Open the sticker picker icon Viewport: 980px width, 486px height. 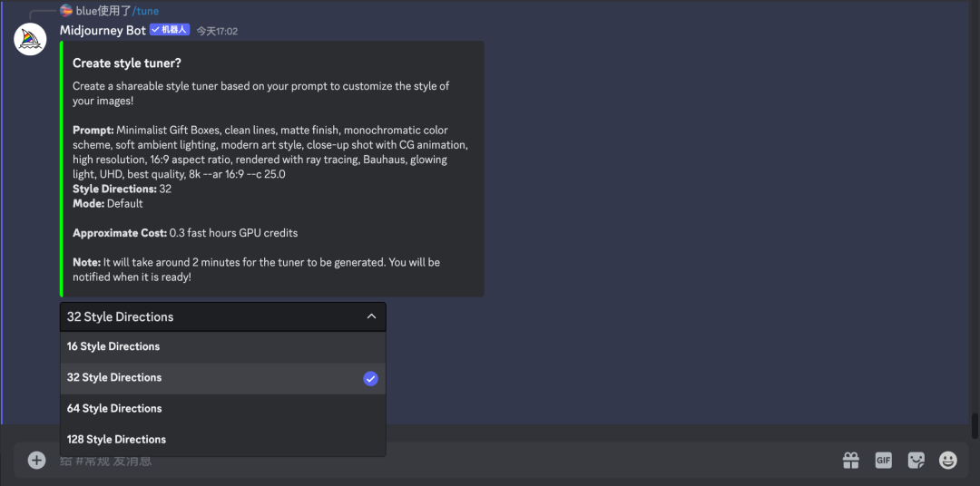pyautogui.click(x=916, y=461)
